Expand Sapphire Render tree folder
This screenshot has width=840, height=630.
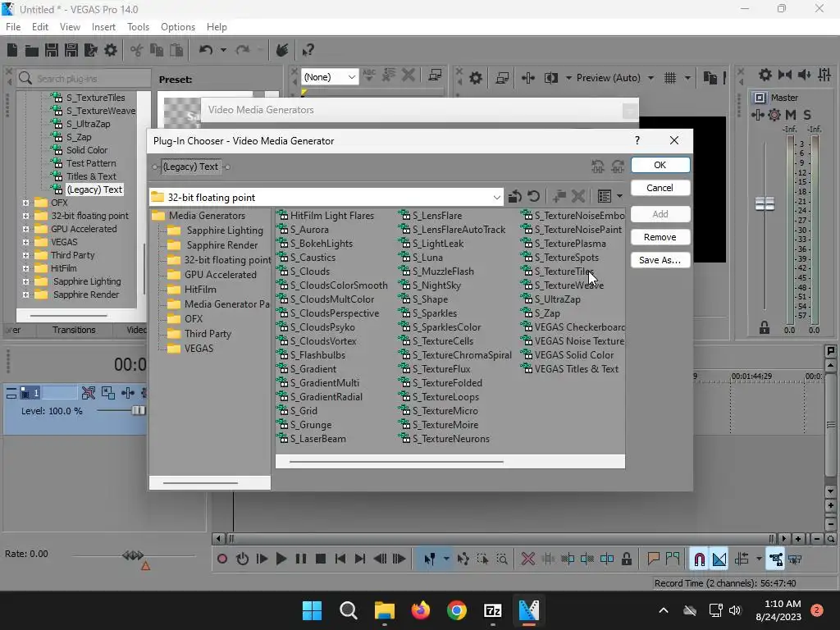(25, 294)
